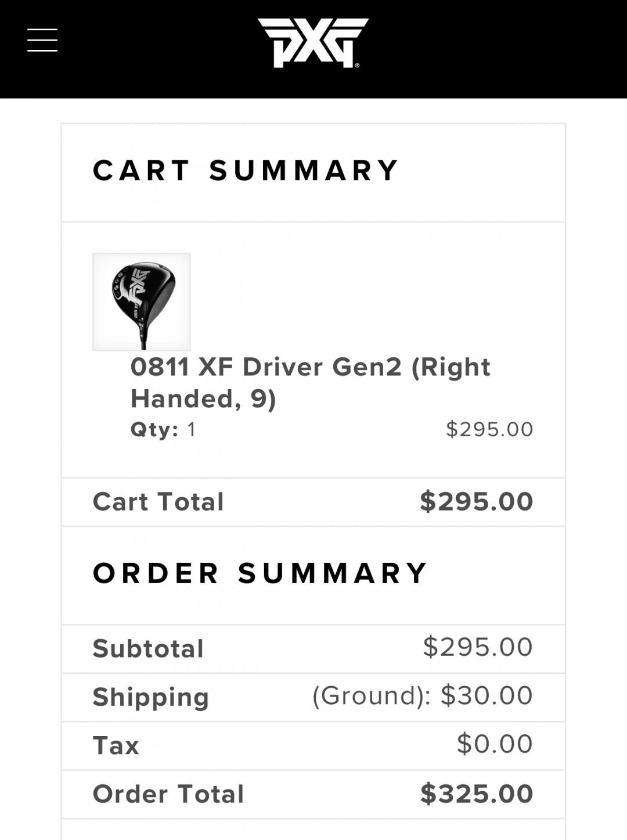Click the Cart Summary heading

246,171
